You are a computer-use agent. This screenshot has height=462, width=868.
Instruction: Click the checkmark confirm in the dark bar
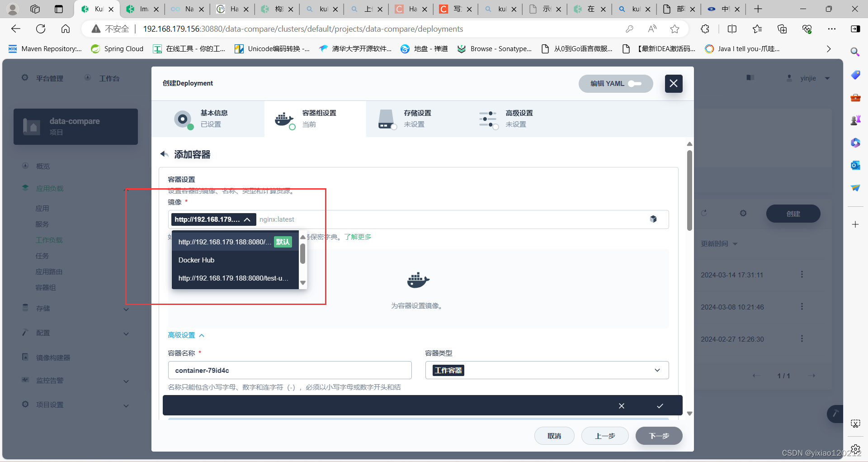coord(660,405)
